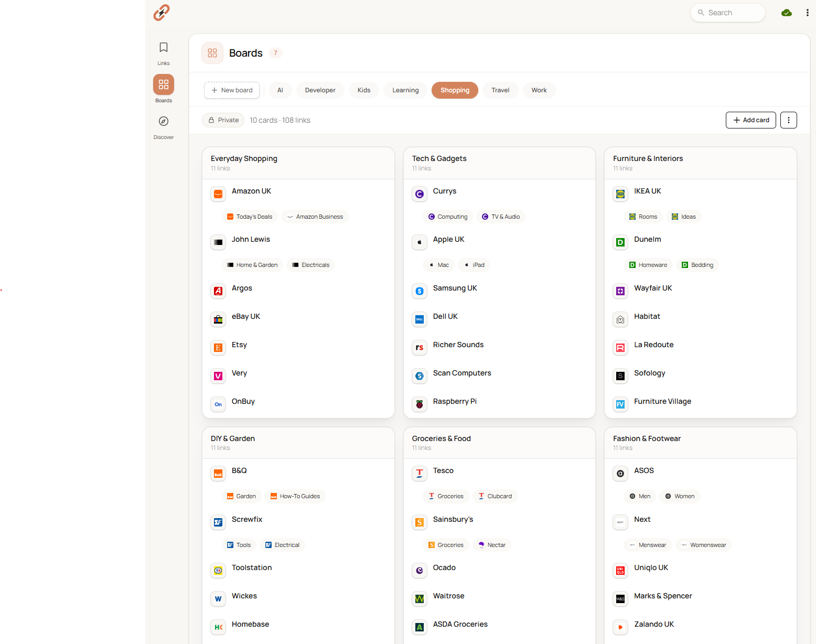816x644 pixels.
Task: Open the Kids board tab
Action: tap(364, 90)
